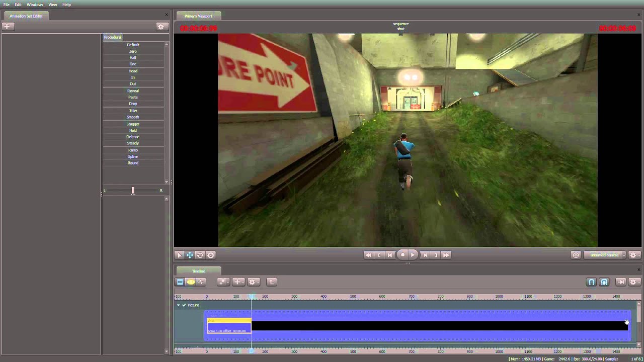Apply the Spline preset
The height and width of the screenshot is (362, 644).
(133, 156)
